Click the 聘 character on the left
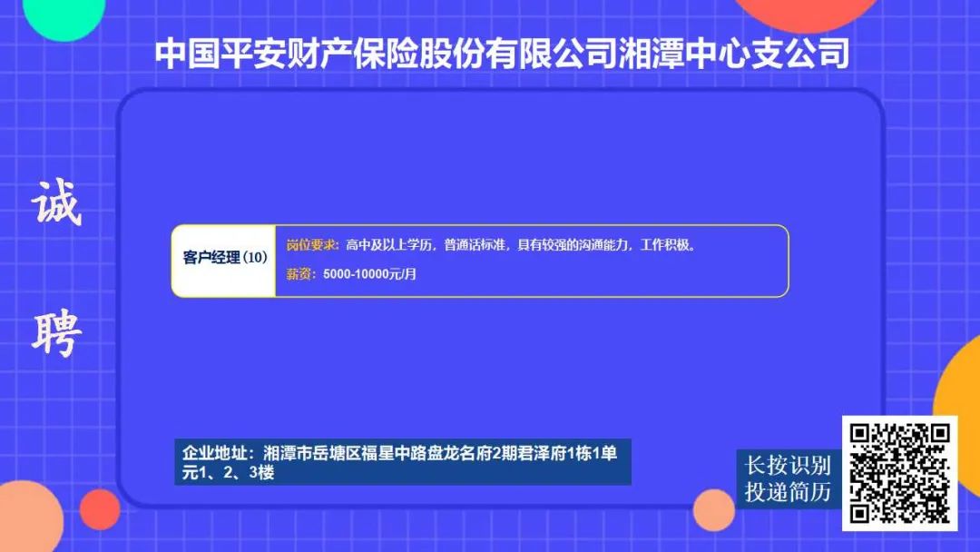The image size is (980, 552). (x=56, y=334)
